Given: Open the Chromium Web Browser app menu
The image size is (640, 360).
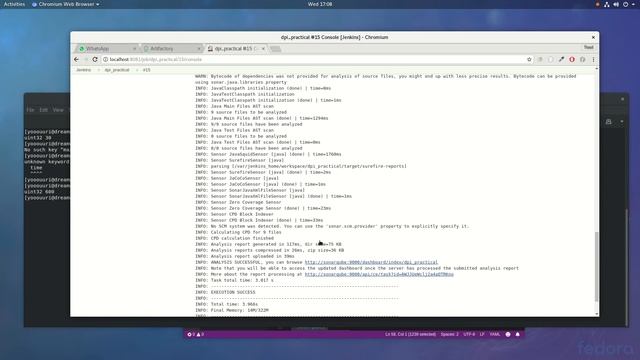Looking at the screenshot, I should (66, 4).
